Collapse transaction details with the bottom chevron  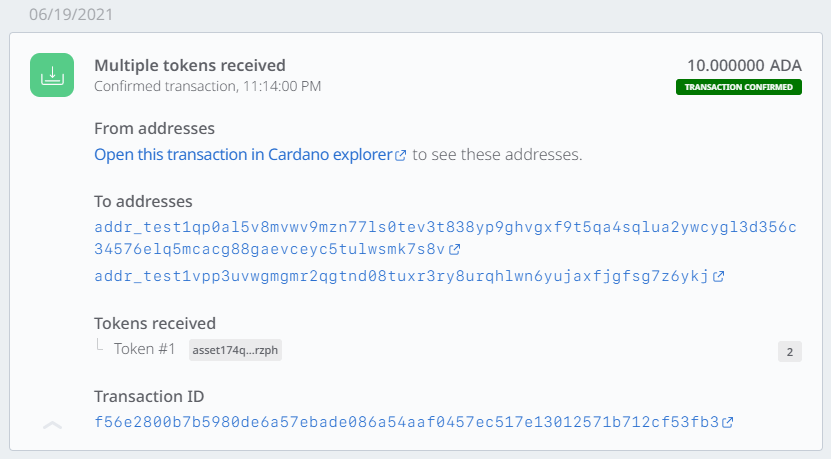coord(53,425)
